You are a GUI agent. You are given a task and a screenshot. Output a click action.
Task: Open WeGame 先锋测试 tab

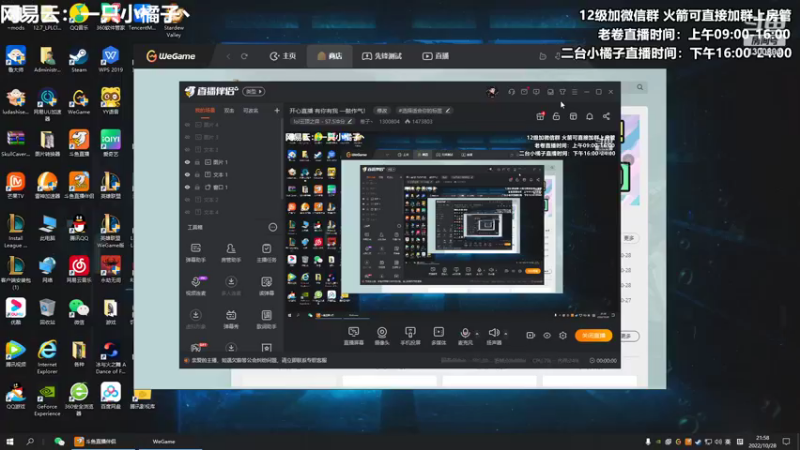pos(382,56)
